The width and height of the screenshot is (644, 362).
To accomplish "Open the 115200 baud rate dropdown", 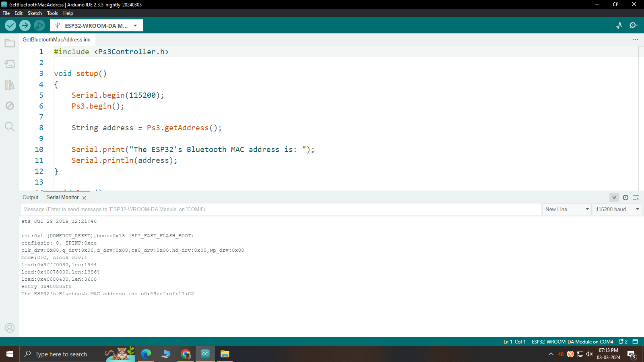I will click(x=617, y=209).
